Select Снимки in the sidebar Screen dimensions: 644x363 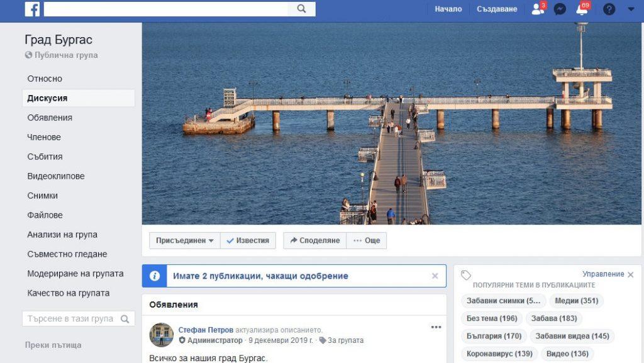[x=42, y=196]
